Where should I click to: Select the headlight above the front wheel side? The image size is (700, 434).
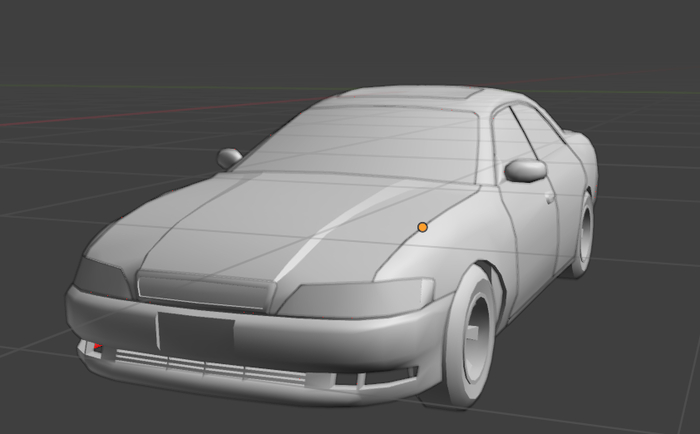[x=360, y=297]
